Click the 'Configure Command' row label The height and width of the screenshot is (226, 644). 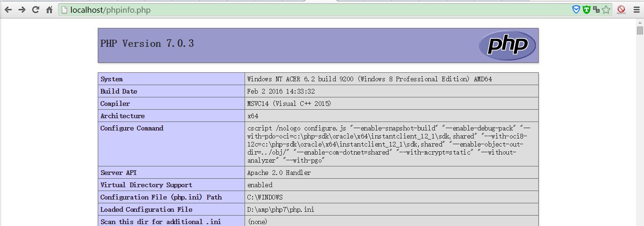coord(132,128)
